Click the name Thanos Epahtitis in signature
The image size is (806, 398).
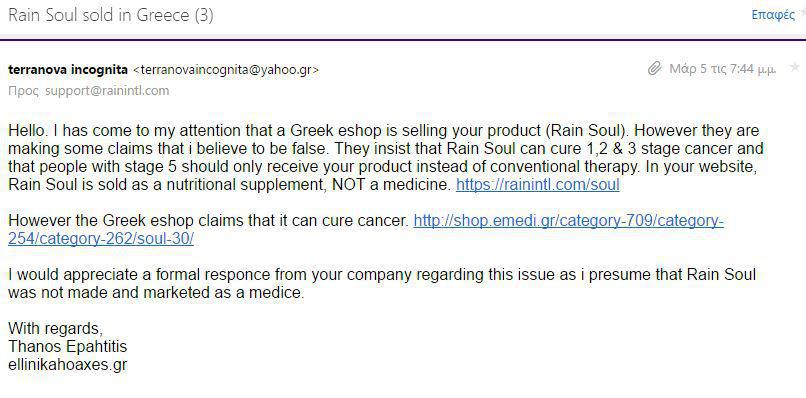pyautogui.click(x=67, y=347)
